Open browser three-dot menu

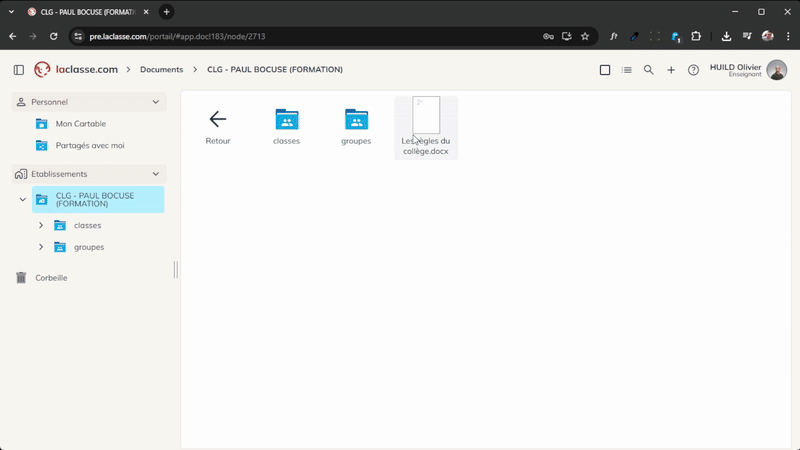(788, 36)
